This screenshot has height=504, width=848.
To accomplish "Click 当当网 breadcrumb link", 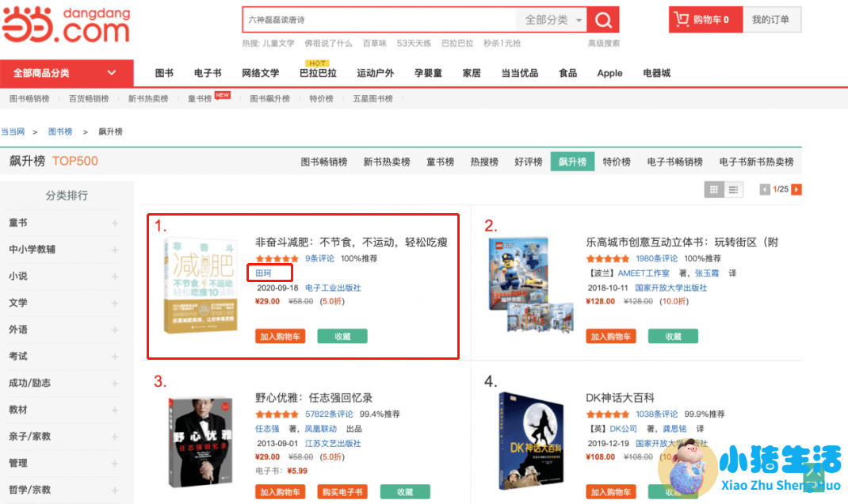I will (x=13, y=132).
